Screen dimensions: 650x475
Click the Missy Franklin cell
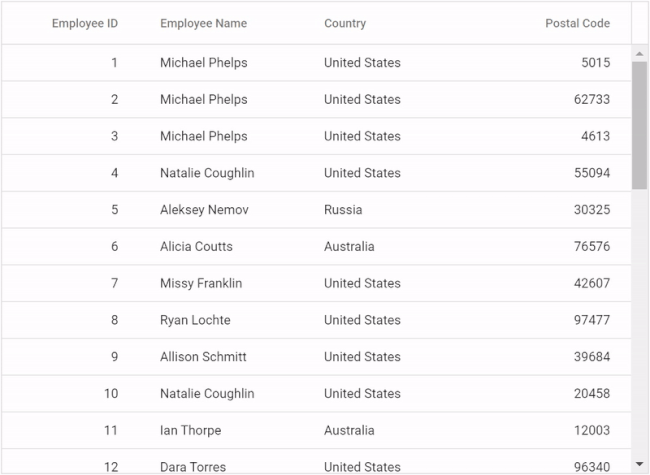click(x=201, y=284)
